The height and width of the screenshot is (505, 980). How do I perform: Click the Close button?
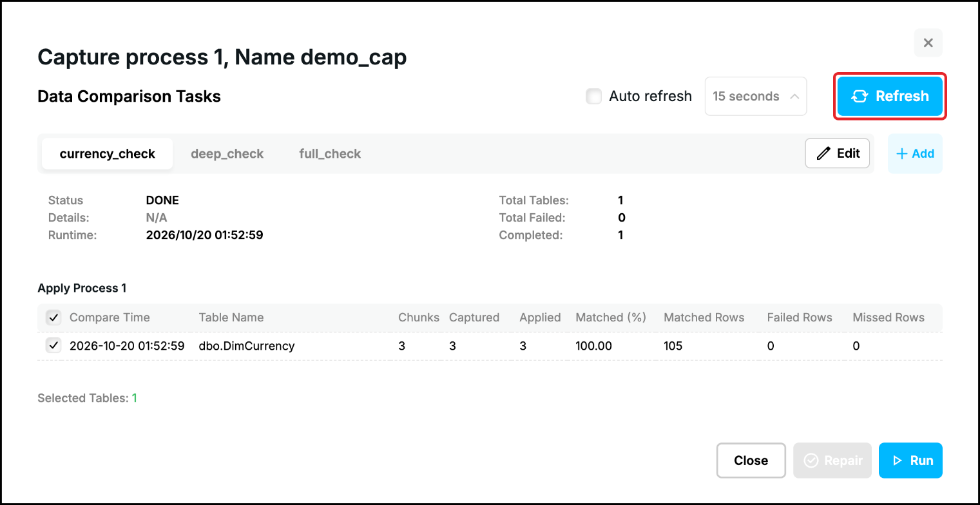coord(751,461)
